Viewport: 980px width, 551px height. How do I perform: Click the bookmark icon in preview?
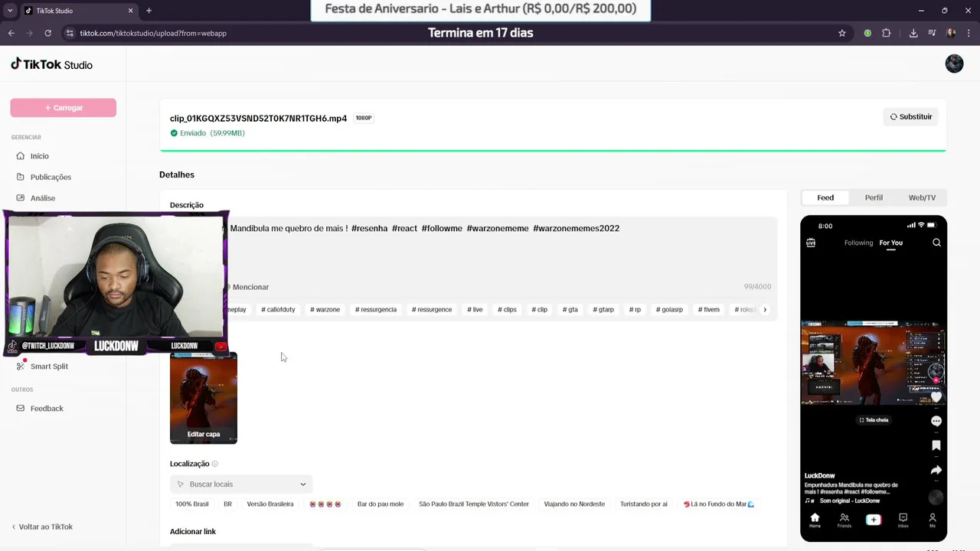pyautogui.click(x=936, y=445)
